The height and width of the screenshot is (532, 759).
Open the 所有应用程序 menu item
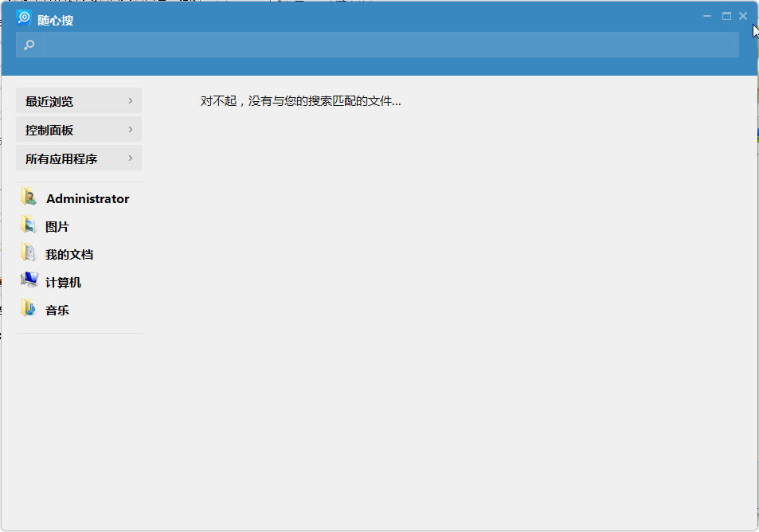point(79,158)
